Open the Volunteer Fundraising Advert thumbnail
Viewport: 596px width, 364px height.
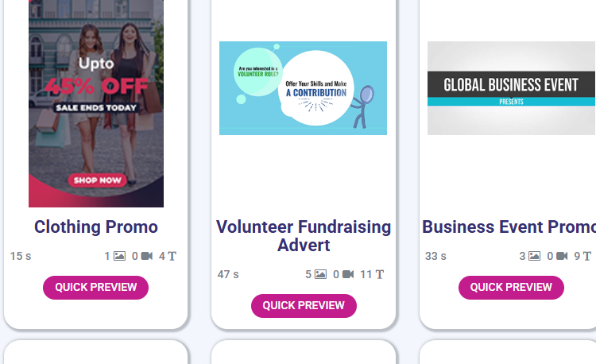(303, 88)
